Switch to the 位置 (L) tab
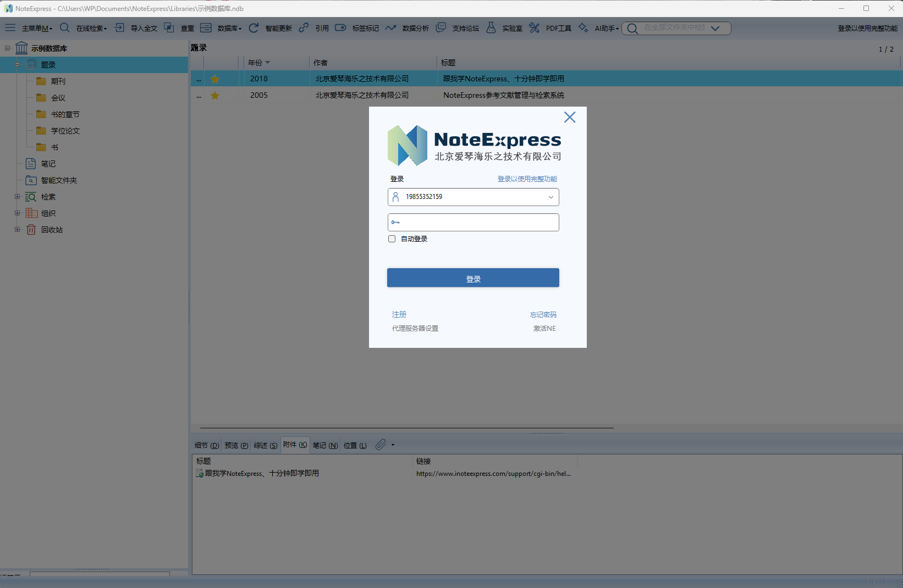Screen dimensions: 903x588 click(355, 445)
